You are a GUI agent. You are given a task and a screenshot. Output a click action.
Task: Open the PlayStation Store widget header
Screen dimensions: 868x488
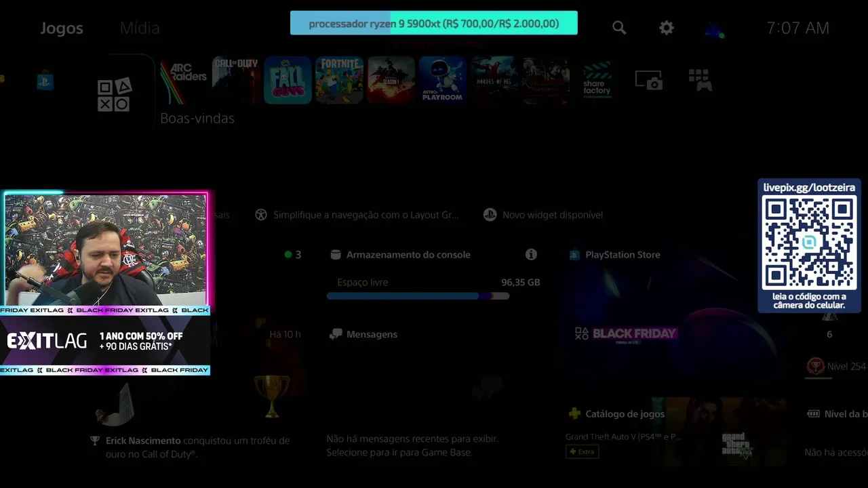(614, 255)
